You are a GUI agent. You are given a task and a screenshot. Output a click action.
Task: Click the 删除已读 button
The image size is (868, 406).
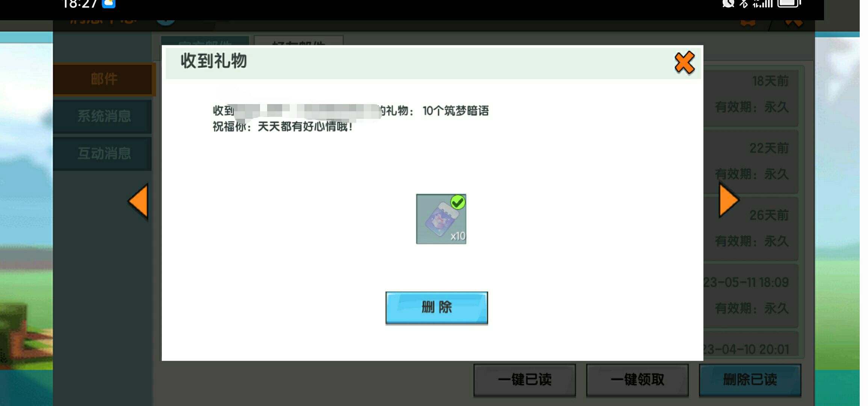(750, 379)
